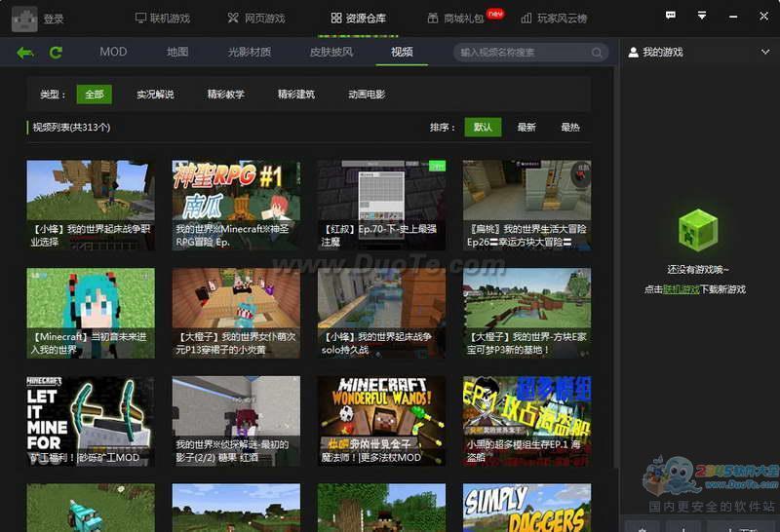The image size is (780, 532).
Task: Open the LET IT MINE 矿工福利 video
Action: [91, 421]
